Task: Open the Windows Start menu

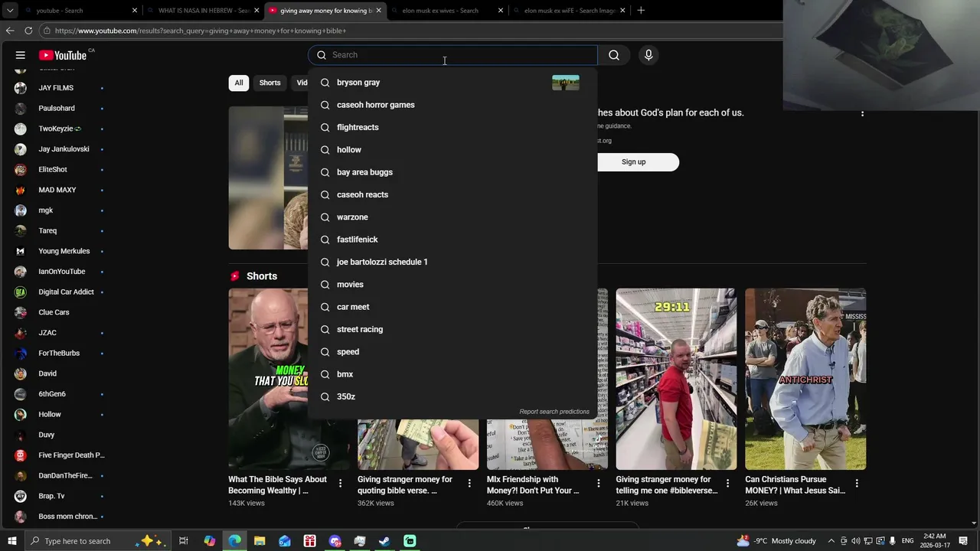Action: point(12,541)
